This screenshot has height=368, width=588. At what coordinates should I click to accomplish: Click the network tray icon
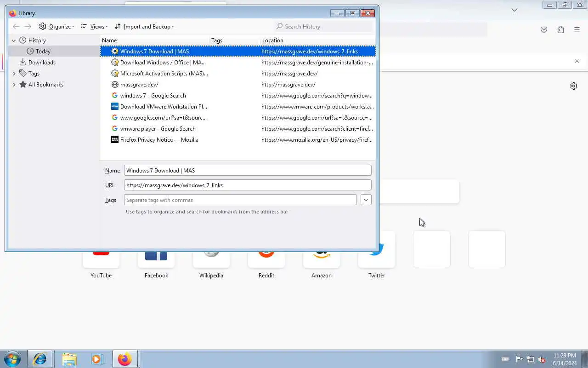tap(531, 359)
